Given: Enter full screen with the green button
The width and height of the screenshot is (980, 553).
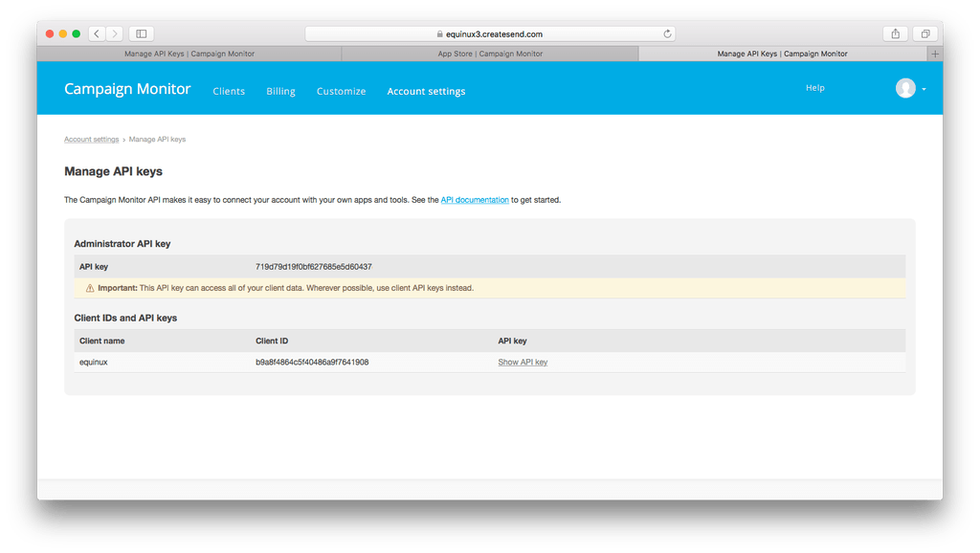Looking at the screenshot, I should pyautogui.click(x=77, y=33).
